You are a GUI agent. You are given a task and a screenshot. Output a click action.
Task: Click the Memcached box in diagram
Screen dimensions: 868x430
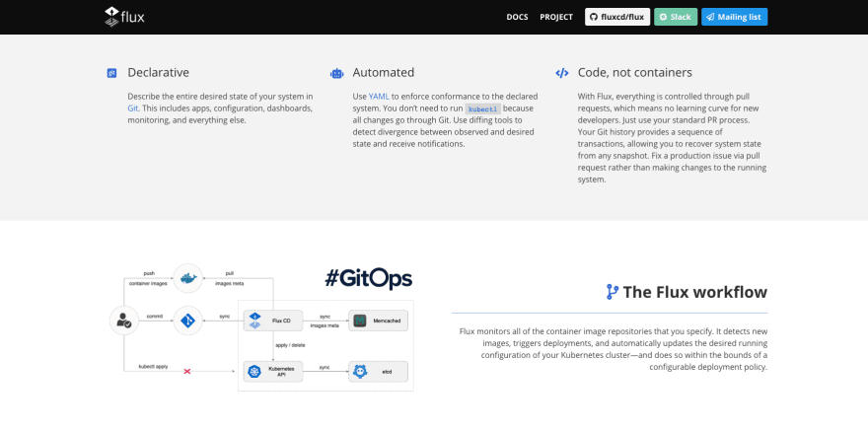point(378,321)
